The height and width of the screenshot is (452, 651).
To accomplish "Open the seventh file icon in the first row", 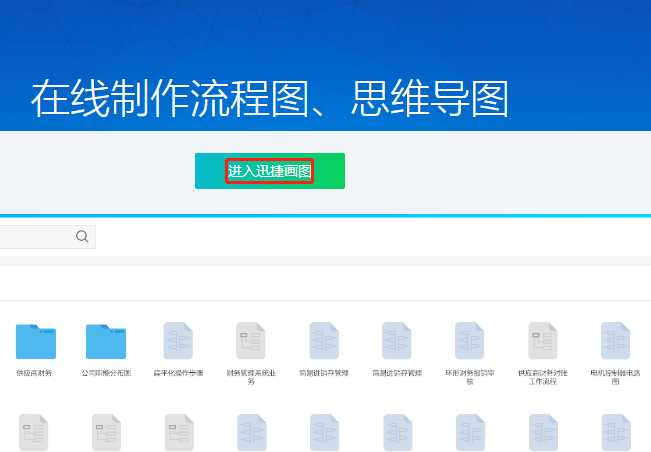I will 470,341.
